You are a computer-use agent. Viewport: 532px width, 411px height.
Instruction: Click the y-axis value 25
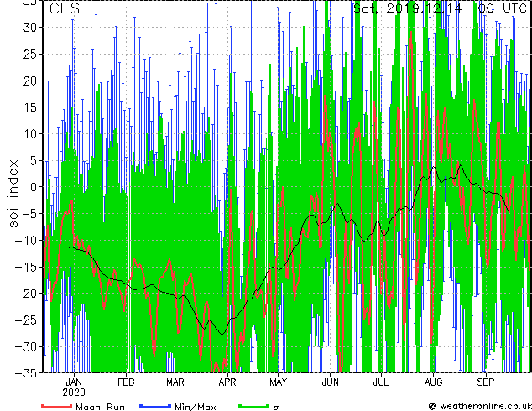30,54
